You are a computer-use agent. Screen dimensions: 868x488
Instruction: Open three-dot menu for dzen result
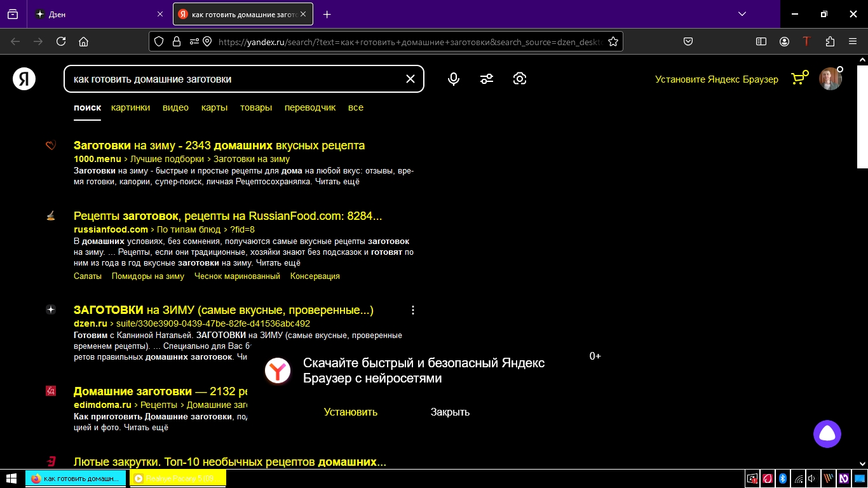click(413, 310)
